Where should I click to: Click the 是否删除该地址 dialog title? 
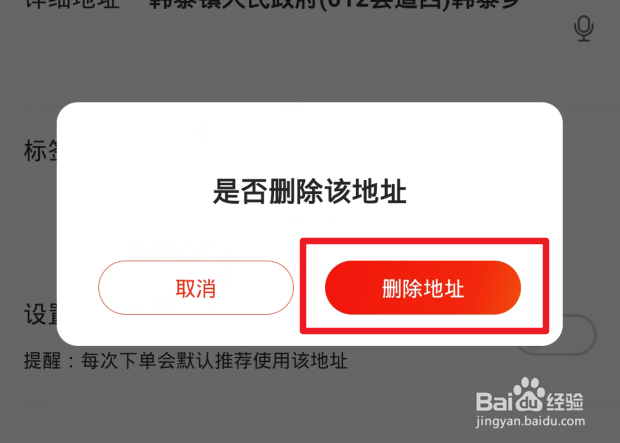(310, 191)
